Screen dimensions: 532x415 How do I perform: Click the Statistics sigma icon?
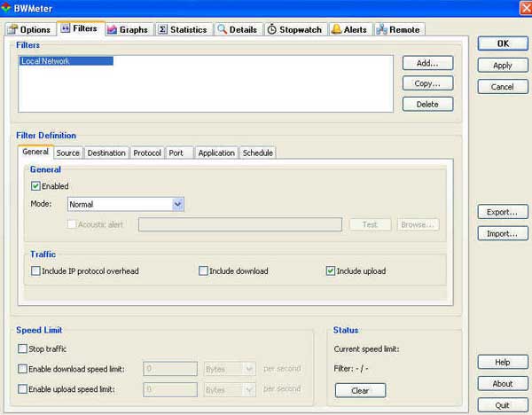[162, 29]
